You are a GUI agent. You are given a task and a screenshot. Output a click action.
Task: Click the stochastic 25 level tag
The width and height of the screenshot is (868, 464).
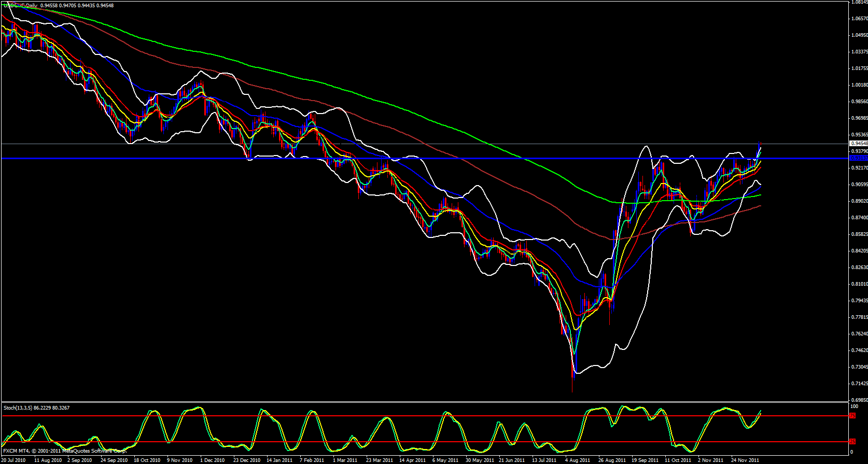tap(852, 442)
